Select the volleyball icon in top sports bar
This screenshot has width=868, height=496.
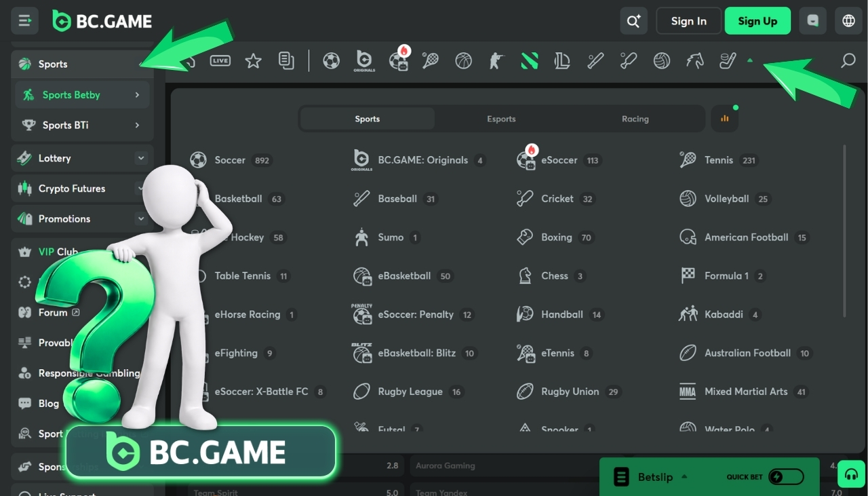point(662,61)
